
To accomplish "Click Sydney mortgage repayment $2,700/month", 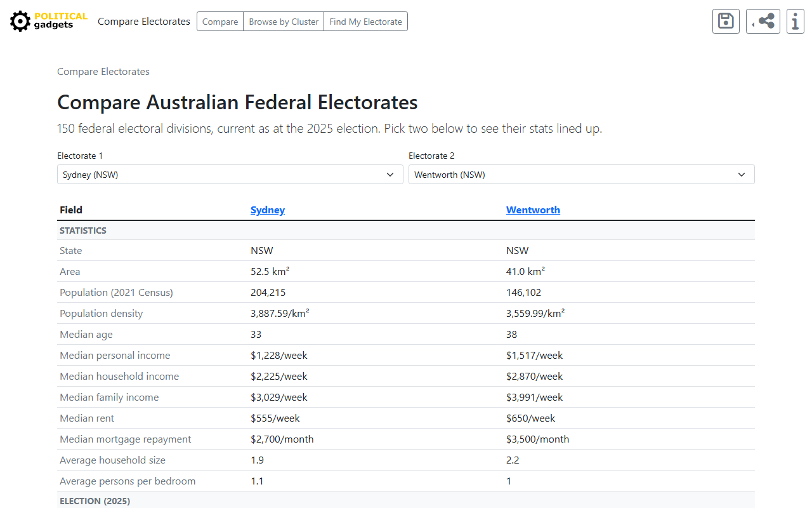I will coord(282,439).
